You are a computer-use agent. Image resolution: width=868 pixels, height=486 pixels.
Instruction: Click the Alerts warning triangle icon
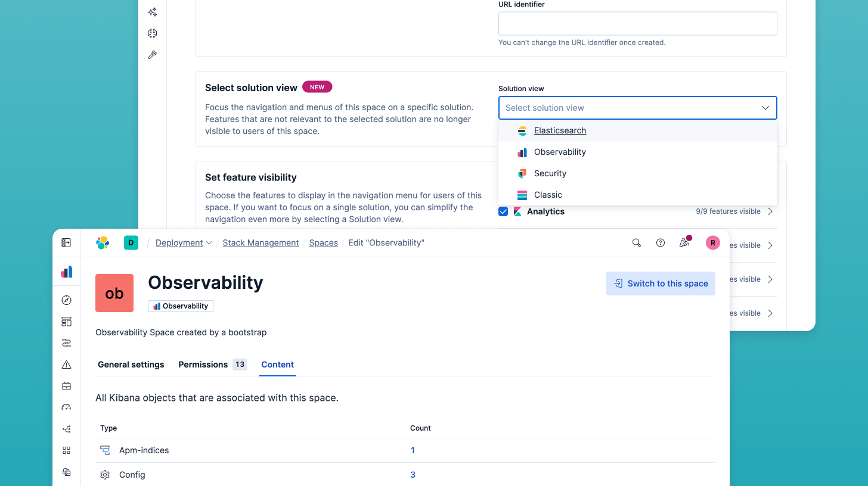click(x=66, y=364)
